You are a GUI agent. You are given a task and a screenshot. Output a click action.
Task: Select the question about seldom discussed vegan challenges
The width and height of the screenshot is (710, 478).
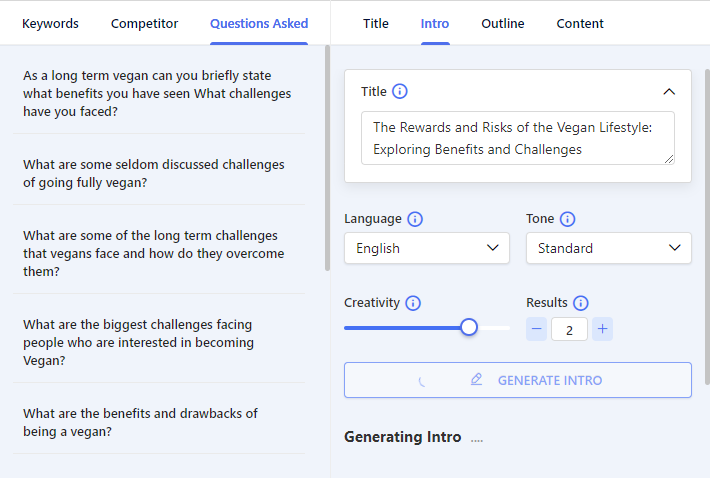coord(154,173)
